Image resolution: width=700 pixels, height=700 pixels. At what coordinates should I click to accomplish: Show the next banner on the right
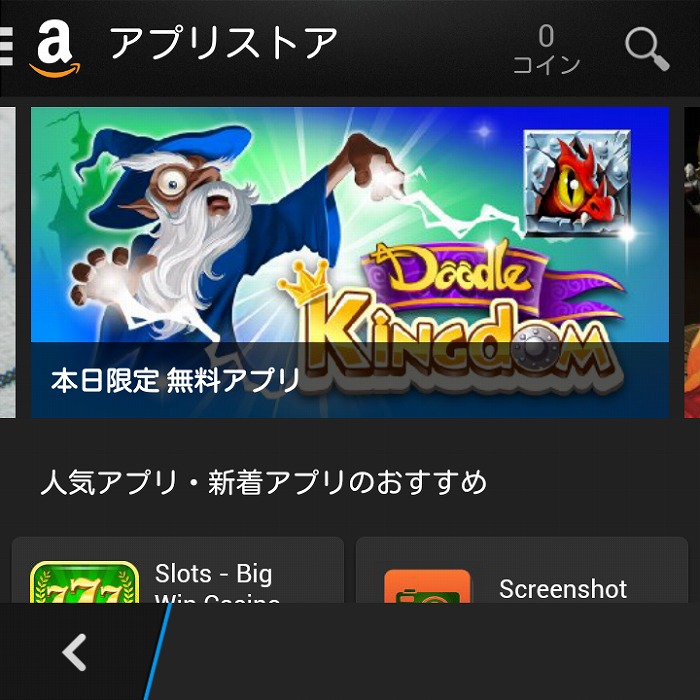[x=692, y=262]
